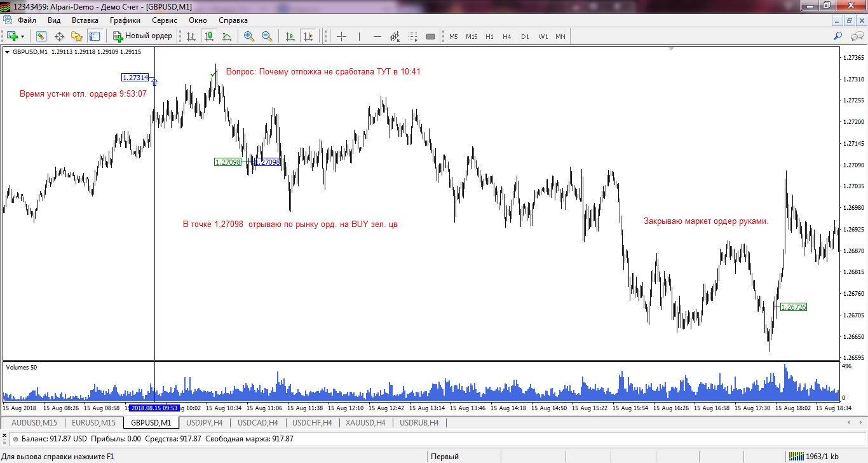Viewport: 868px width, 463px height.
Task: Open the New Chart dropdown arrow
Action: [x=23, y=36]
